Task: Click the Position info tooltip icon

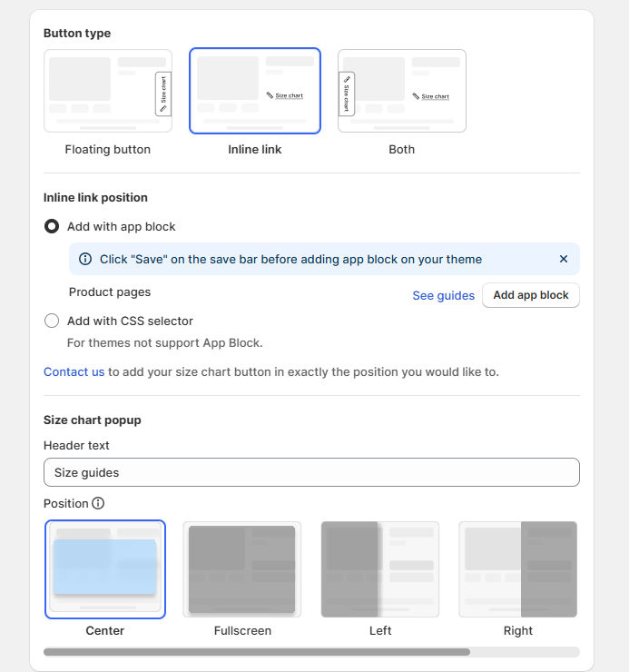Action: click(x=98, y=503)
